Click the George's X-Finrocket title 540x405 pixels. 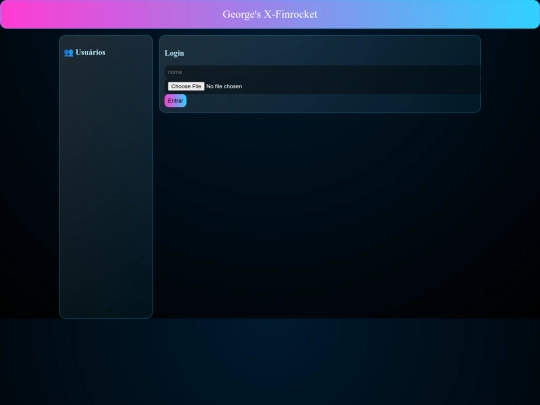pyautogui.click(x=270, y=14)
